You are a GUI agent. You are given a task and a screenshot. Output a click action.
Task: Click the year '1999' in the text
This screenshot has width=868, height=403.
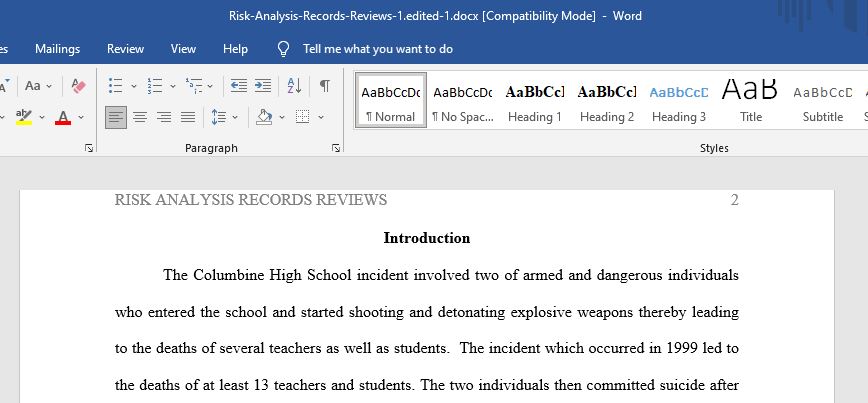pos(683,348)
